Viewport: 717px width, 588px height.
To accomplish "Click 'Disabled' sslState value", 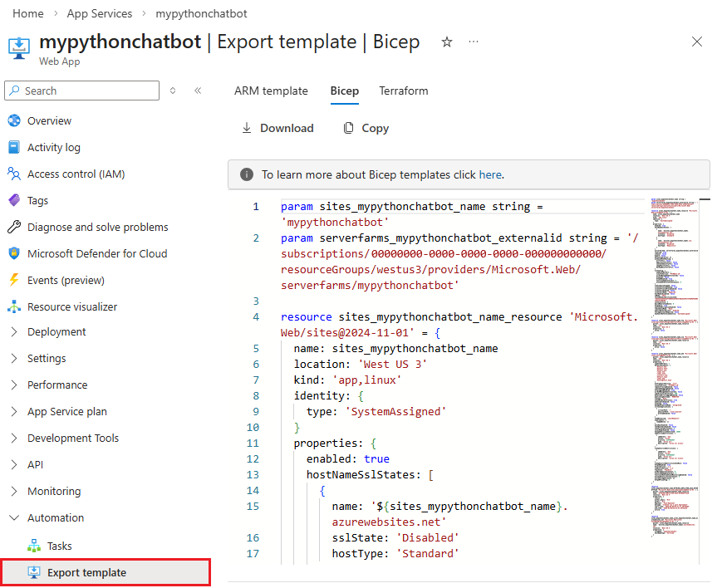I will coord(428,537).
